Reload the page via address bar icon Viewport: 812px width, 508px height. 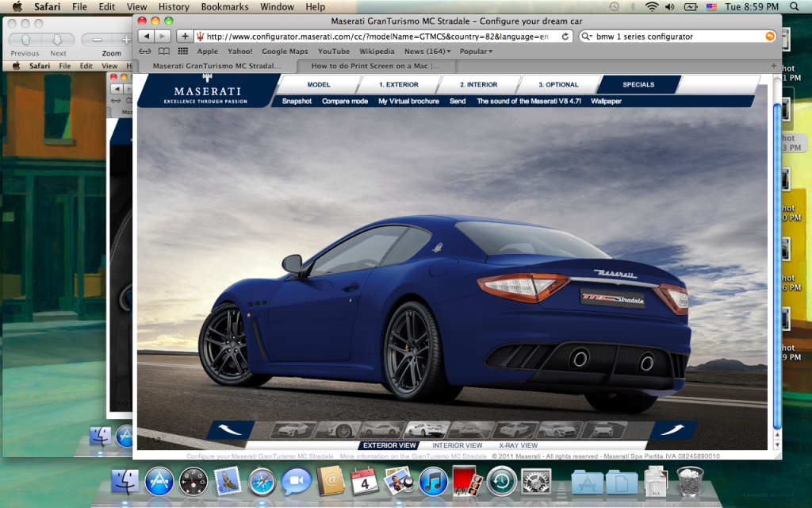coord(565,37)
